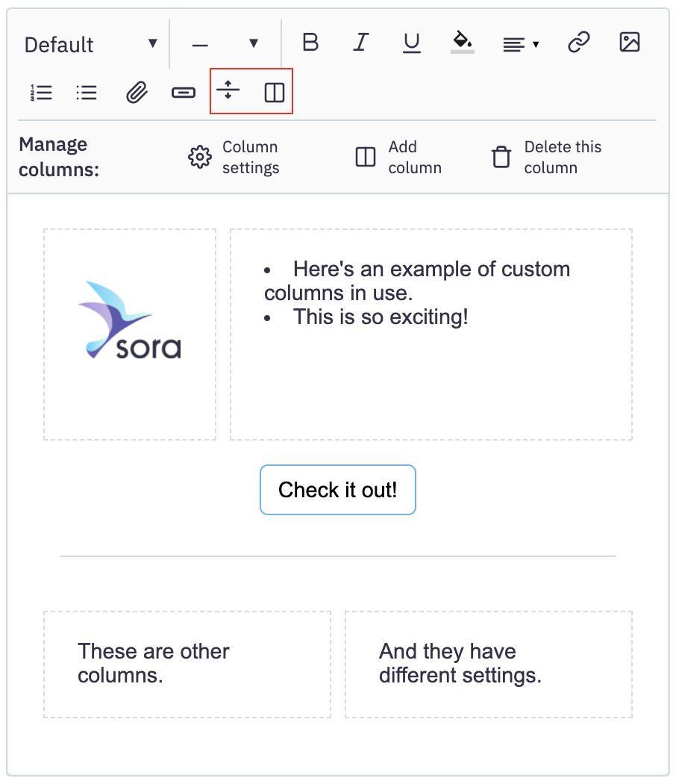Click Add column
This screenshot has height=784, width=676.
[x=398, y=157]
